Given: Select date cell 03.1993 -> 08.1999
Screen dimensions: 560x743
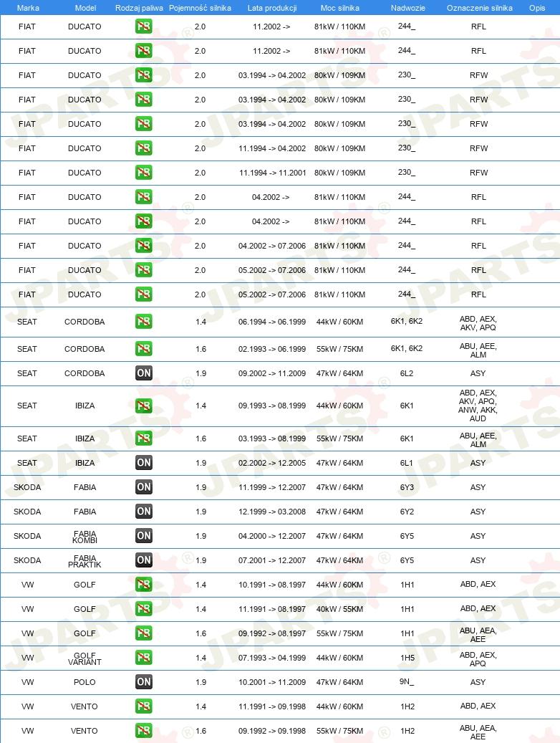Looking at the screenshot, I should pos(272,438).
